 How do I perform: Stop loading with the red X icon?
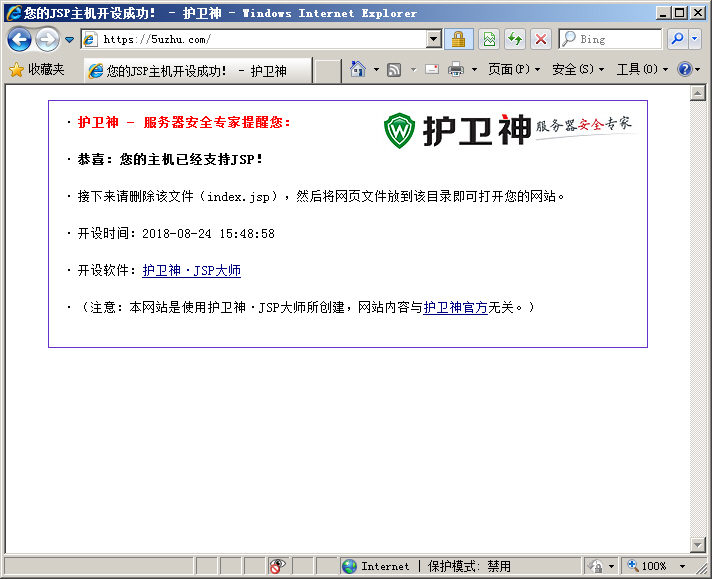[540, 39]
